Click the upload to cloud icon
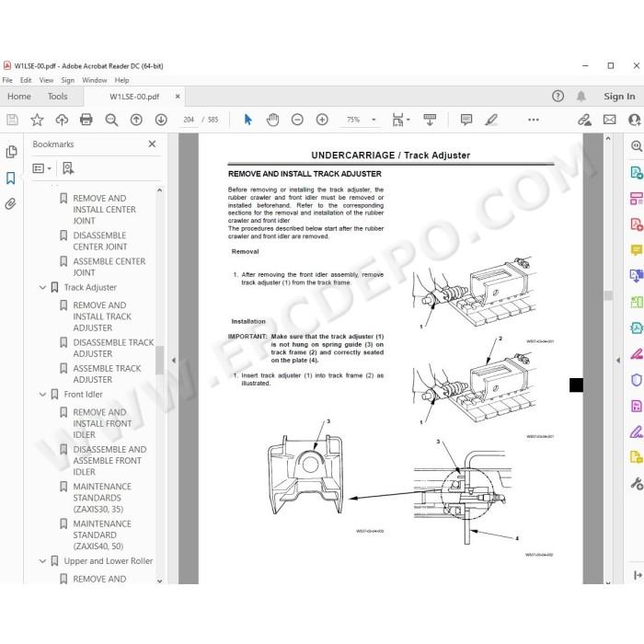The image size is (644, 644). 62,120
